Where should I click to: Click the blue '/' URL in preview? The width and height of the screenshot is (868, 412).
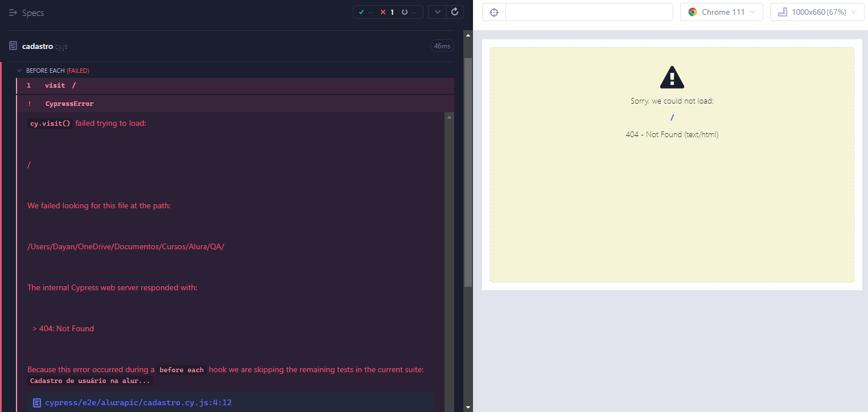click(x=672, y=118)
